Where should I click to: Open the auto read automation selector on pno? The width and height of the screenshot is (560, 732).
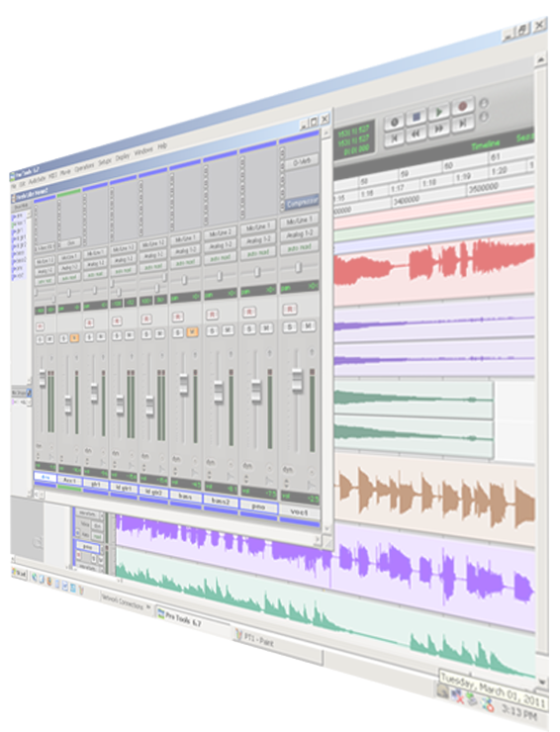point(258,252)
